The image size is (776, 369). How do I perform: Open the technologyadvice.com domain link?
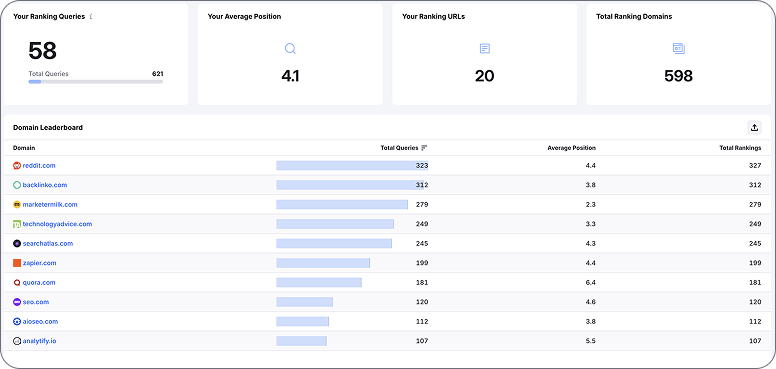pyautogui.click(x=57, y=224)
